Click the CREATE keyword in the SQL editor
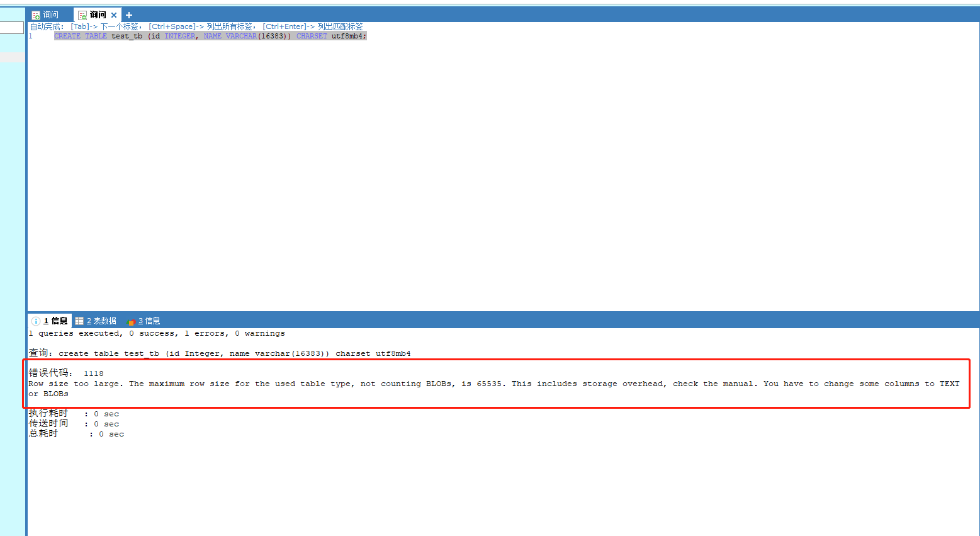 pyautogui.click(x=67, y=37)
